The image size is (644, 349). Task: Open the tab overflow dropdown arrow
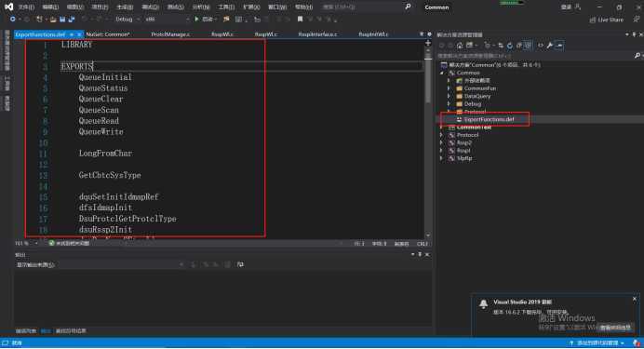click(422, 34)
